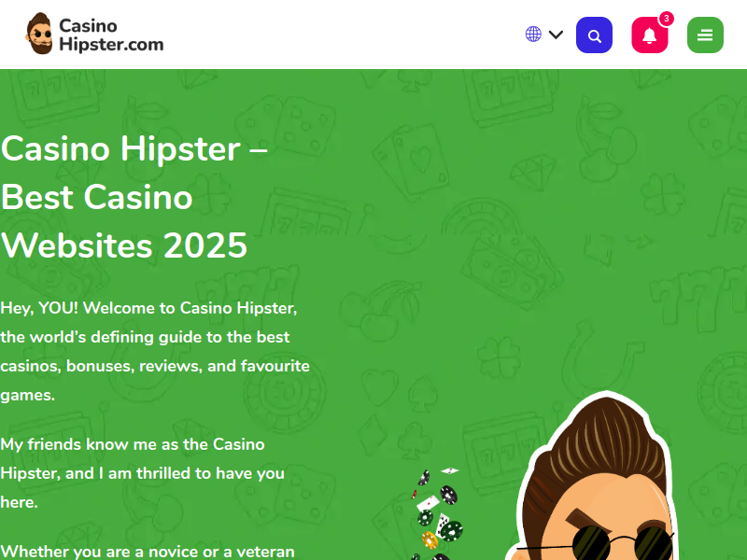Click the mascot's dark round sunglasses
The height and width of the screenshot is (560, 747).
point(624,543)
